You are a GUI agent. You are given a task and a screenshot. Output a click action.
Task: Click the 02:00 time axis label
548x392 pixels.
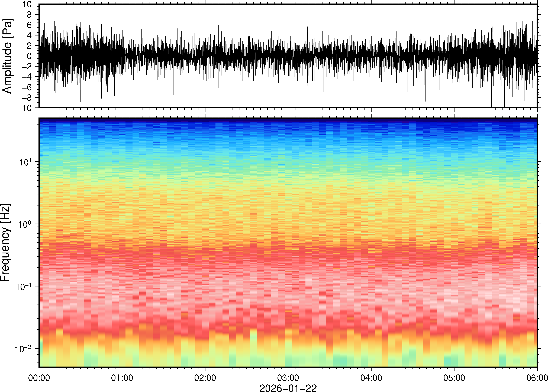point(205,378)
